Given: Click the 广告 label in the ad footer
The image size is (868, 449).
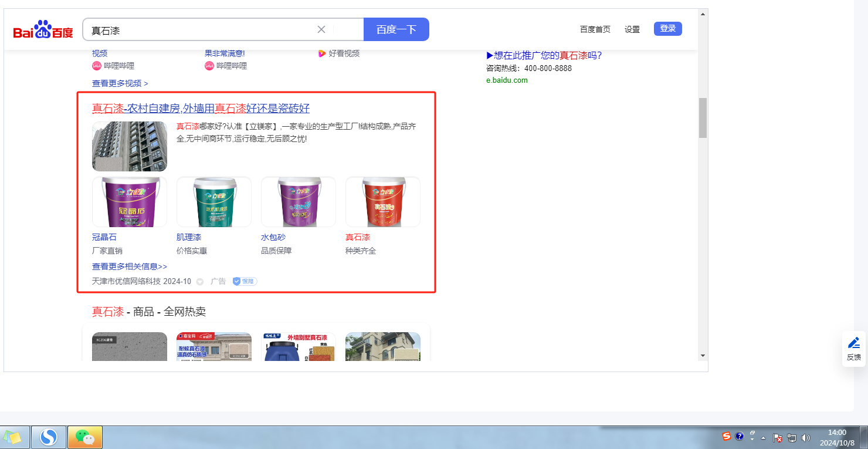Looking at the screenshot, I should tap(218, 281).
